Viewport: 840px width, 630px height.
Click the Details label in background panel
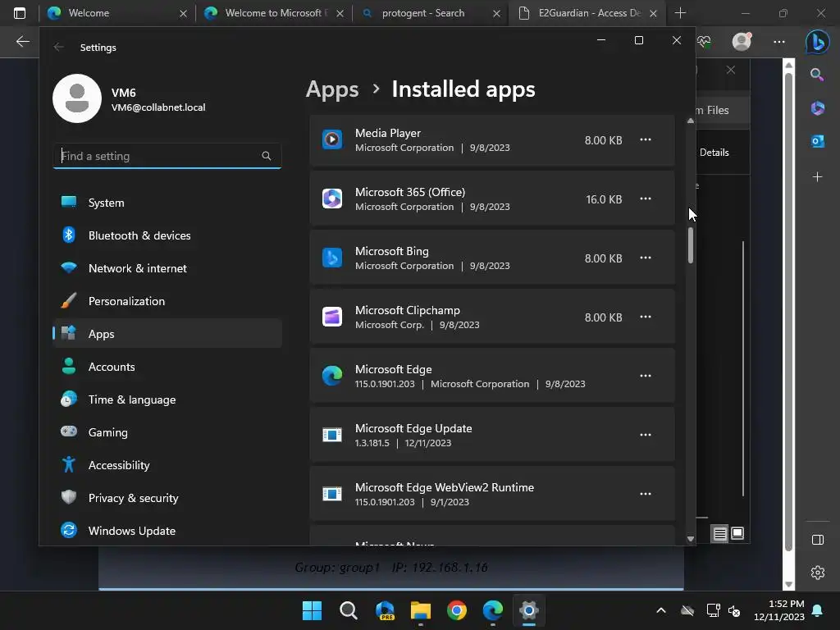point(714,152)
